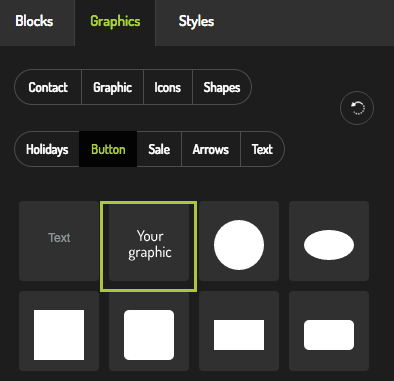Select the Arrows filter
The height and width of the screenshot is (381, 394).
[x=211, y=149]
